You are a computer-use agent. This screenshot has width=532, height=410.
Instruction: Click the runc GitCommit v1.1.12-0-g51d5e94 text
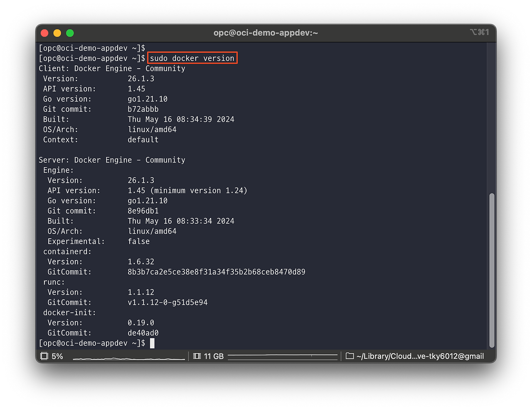(x=167, y=302)
